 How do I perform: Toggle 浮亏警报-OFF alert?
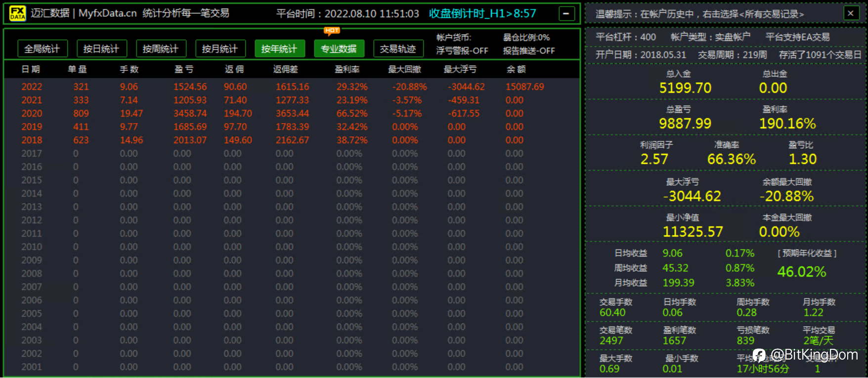(462, 50)
